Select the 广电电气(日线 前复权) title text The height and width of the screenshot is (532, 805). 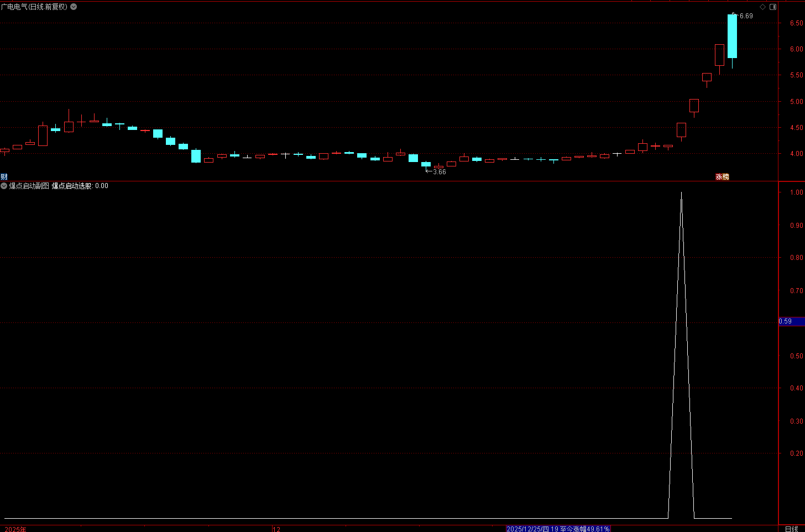click(34, 7)
